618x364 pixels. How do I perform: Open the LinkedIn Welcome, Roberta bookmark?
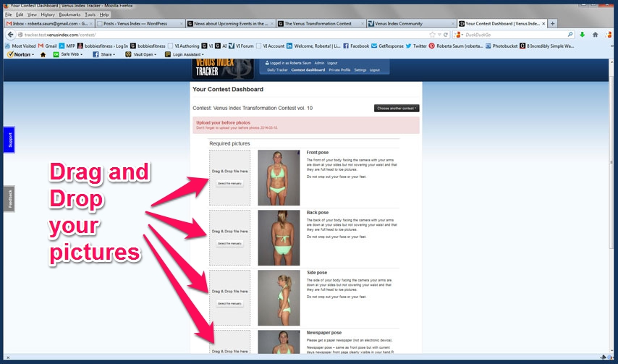pyautogui.click(x=314, y=46)
